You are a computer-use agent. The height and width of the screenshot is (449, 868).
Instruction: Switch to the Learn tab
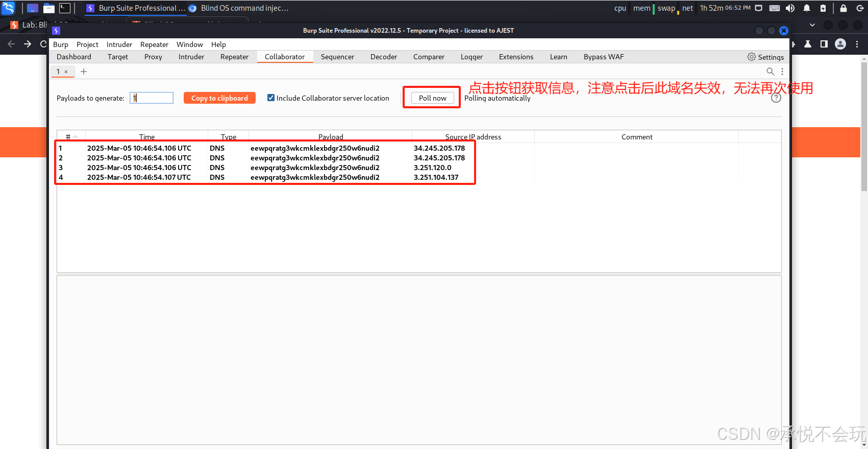tap(558, 57)
